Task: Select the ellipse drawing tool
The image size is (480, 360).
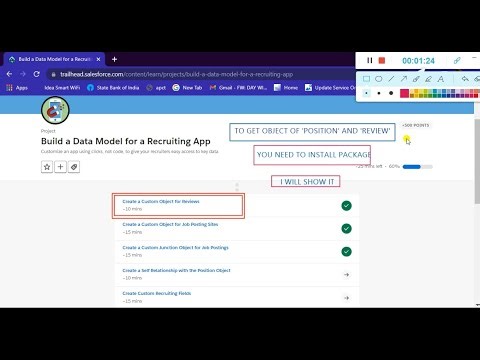Action: point(379,79)
